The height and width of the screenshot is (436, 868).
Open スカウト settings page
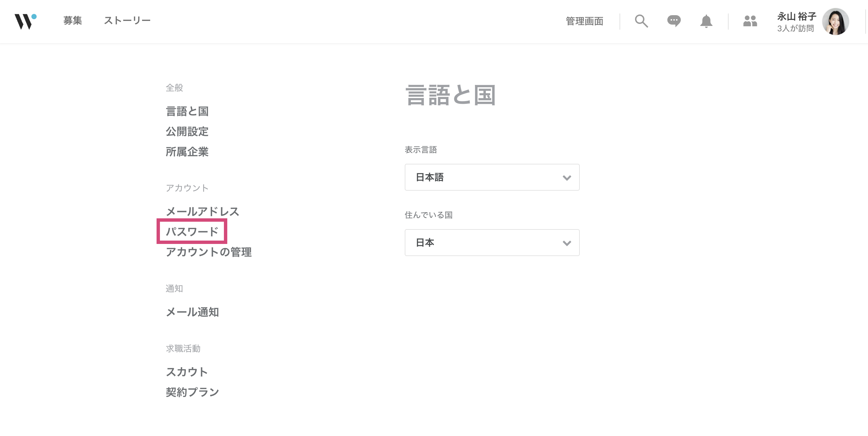pos(187,372)
